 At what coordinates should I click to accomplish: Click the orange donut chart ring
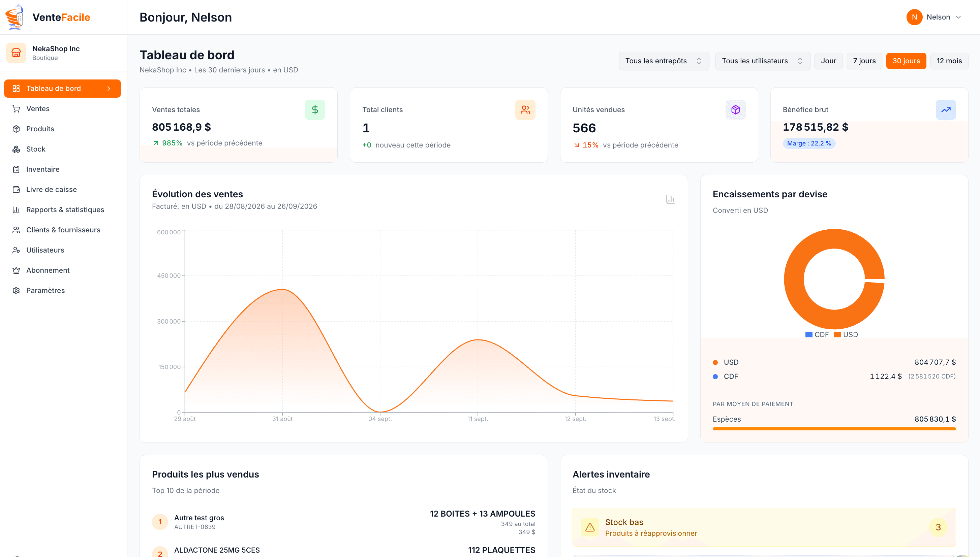coord(794,279)
